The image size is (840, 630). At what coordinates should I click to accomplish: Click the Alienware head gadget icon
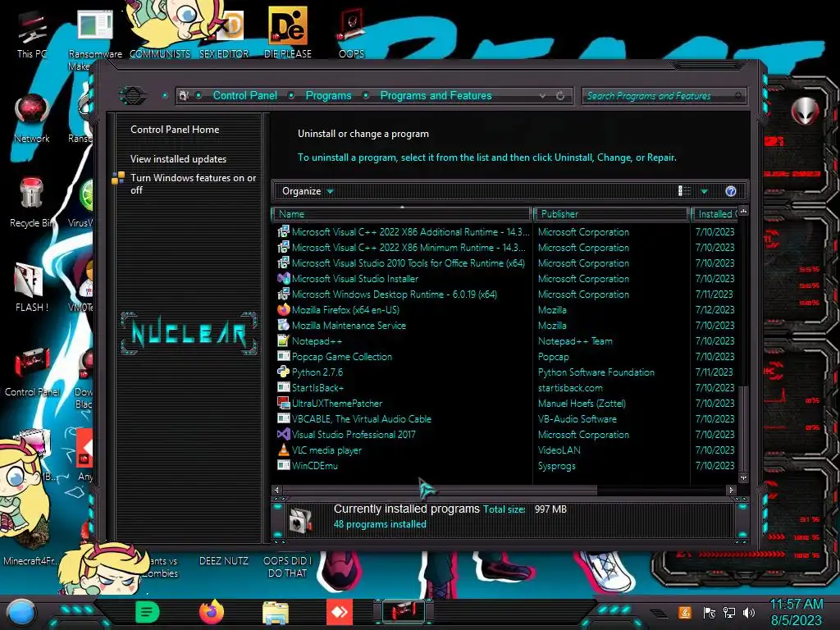(x=805, y=111)
